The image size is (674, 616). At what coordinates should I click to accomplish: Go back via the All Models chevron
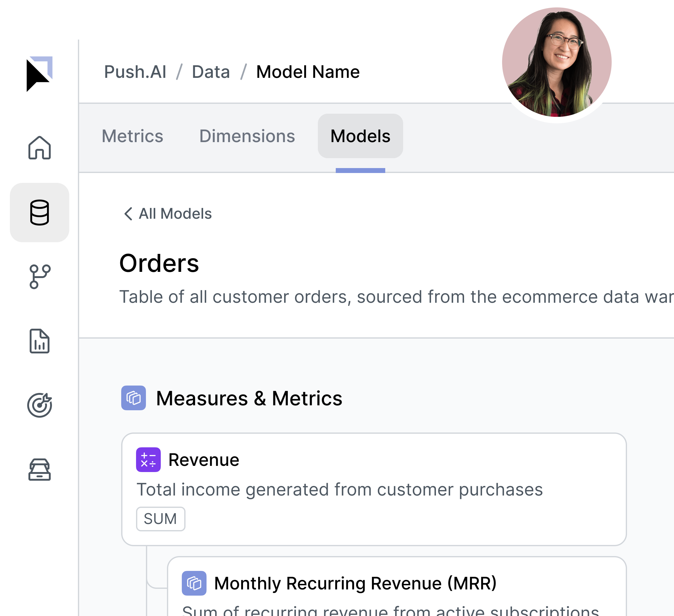tap(128, 214)
